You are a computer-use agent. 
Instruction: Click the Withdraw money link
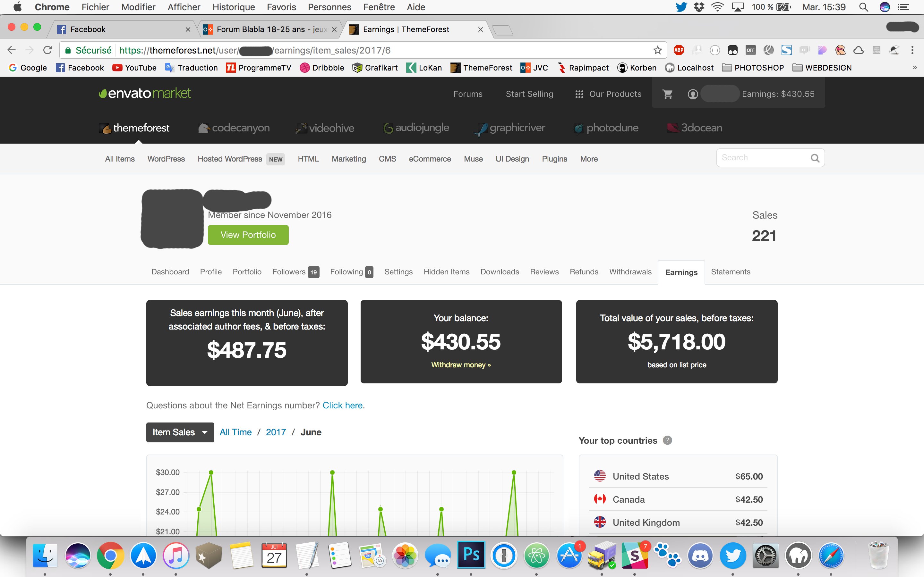pyautogui.click(x=461, y=365)
